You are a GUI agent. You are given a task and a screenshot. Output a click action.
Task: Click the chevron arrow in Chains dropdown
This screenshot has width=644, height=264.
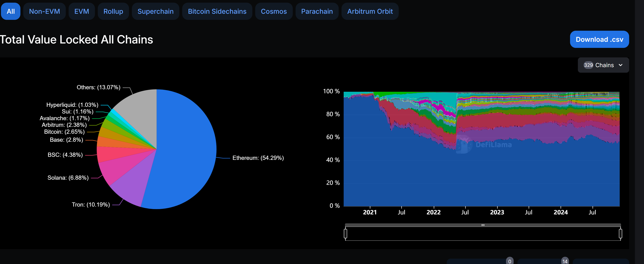[621, 65]
